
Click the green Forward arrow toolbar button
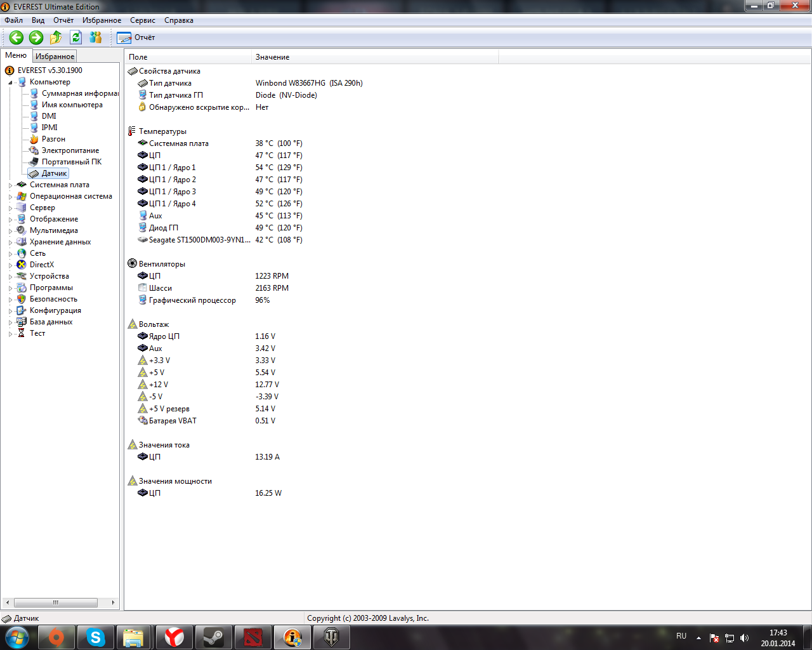(36, 37)
